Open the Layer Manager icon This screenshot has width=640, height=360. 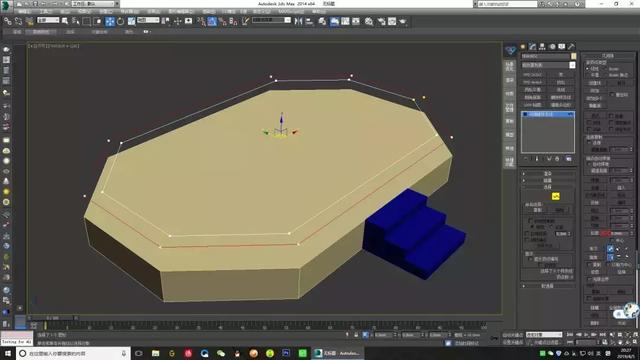click(x=322, y=21)
